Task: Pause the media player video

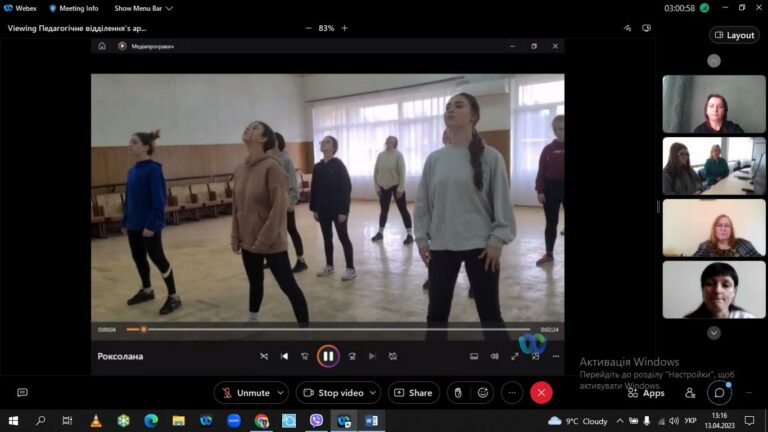Action: [x=328, y=356]
